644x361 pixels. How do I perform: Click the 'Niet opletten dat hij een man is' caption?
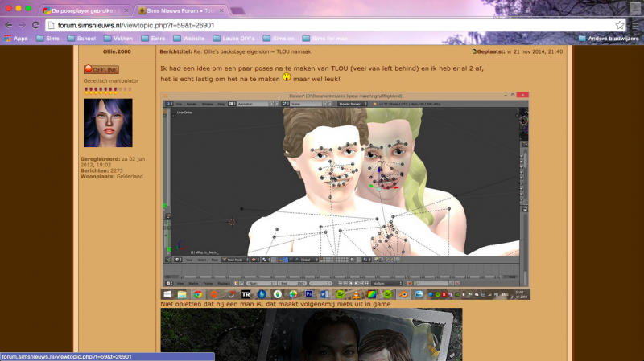275,304
